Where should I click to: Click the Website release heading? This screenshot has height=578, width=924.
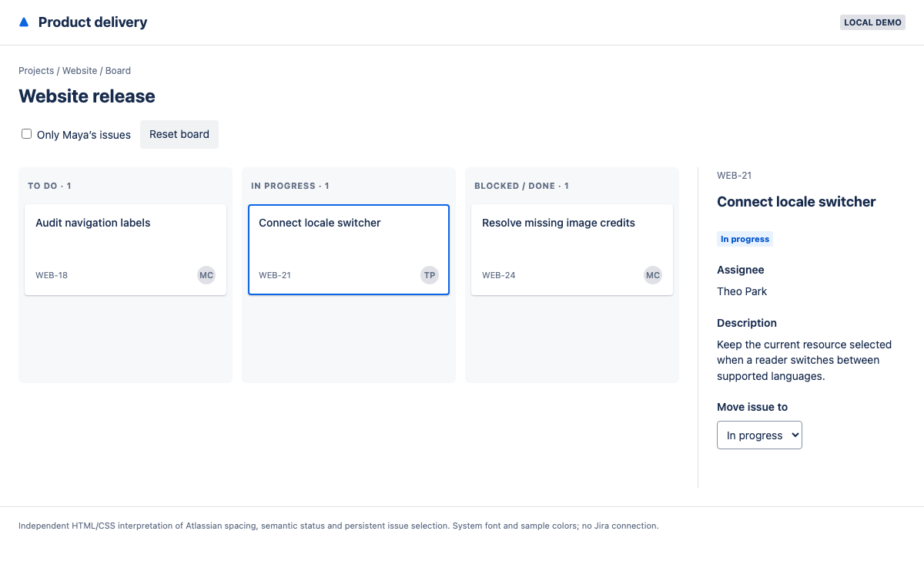87,96
